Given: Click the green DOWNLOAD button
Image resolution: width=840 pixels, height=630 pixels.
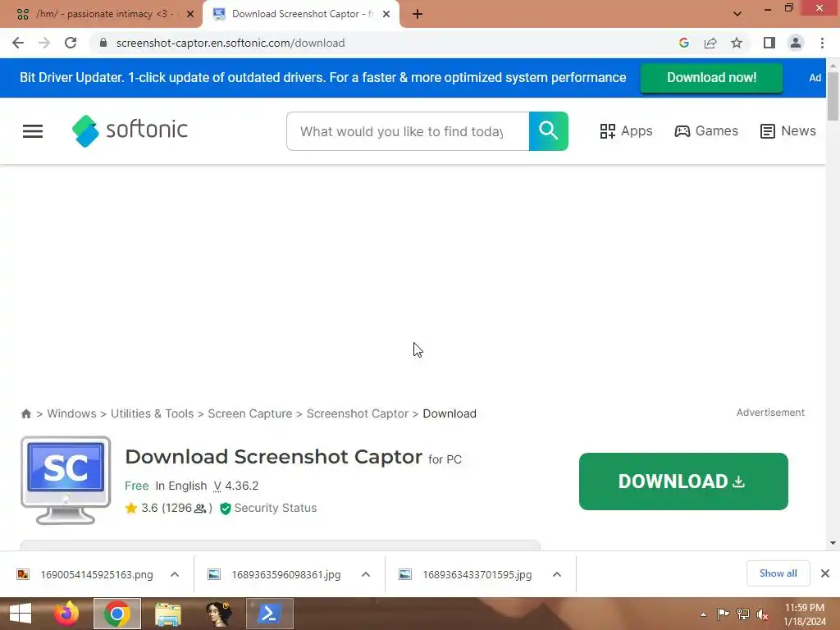Looking at the screenshot, I should pos(683,481).
